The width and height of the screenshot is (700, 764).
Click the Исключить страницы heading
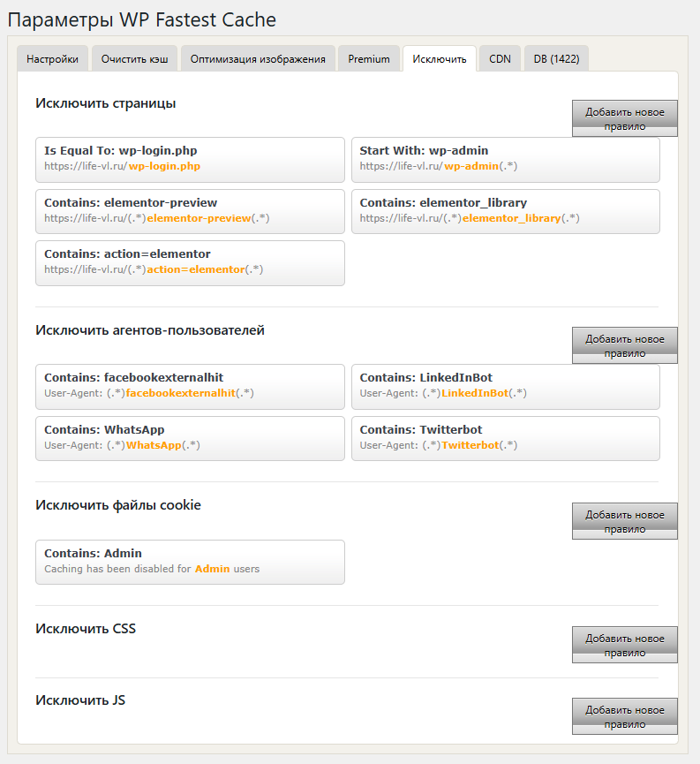pos(106,103)
